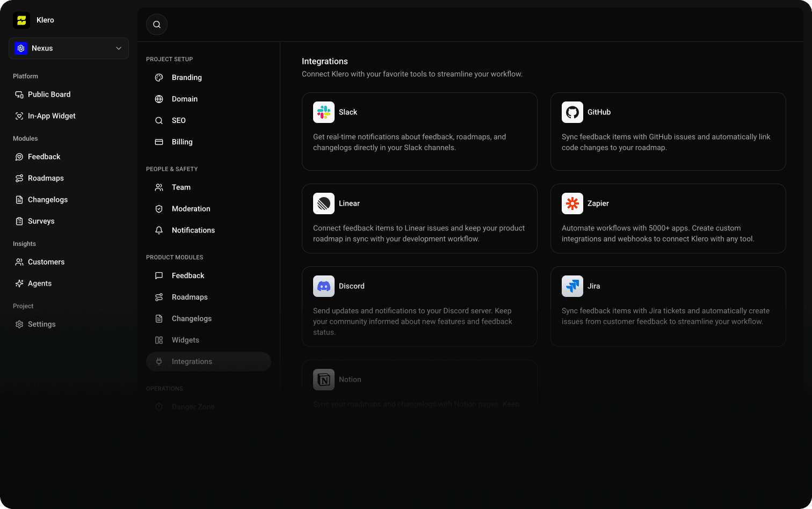Select the Integrations settings item

coord(208,361)
